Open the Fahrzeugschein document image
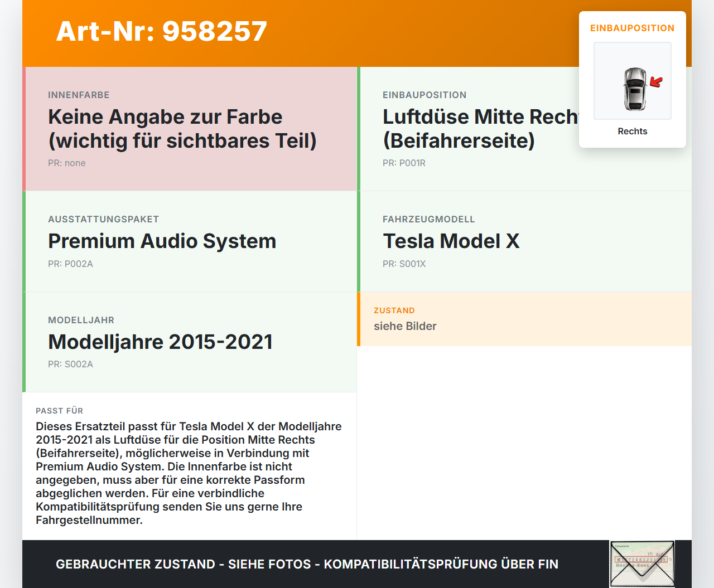The height and width of the screenshot is (588, 714). pyautogui.click(x=642, y=563)
